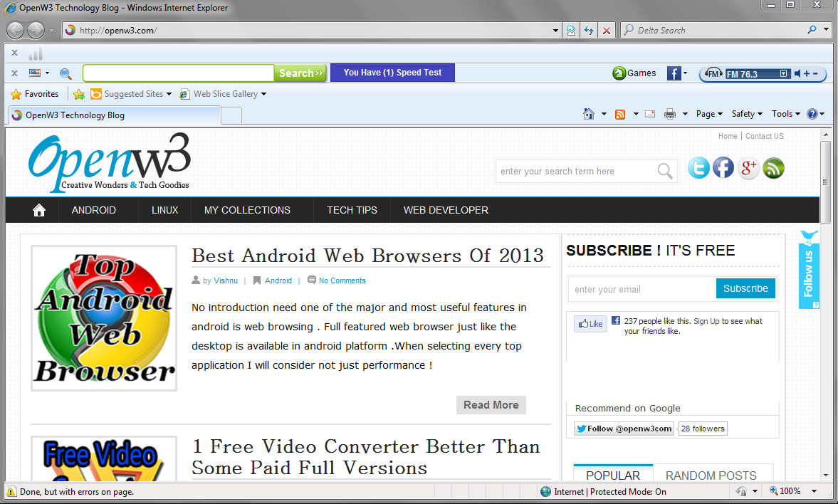Viewport: 838px width, 504px height.
Task: Open the zoom level 100% dropdown
Action: pyautogui.click(x=814, y=491)
